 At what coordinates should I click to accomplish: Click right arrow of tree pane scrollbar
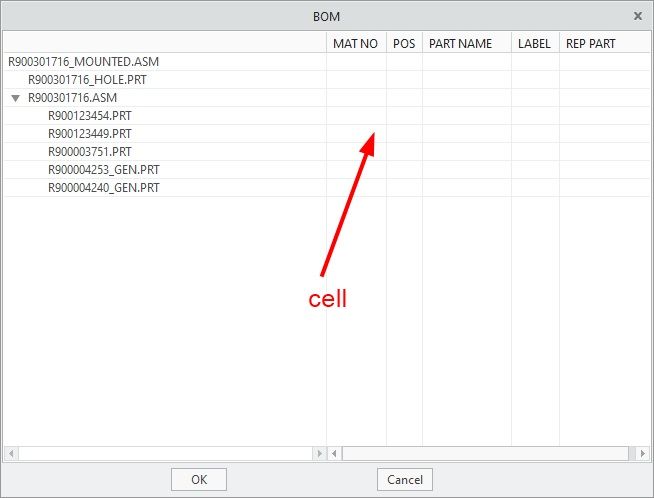pos(319,453)
